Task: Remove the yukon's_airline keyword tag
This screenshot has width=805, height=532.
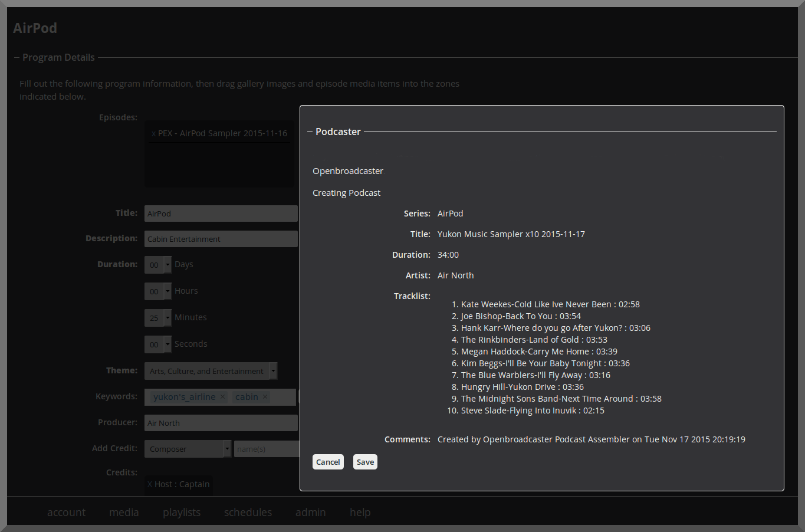Action: coord(222,397)
